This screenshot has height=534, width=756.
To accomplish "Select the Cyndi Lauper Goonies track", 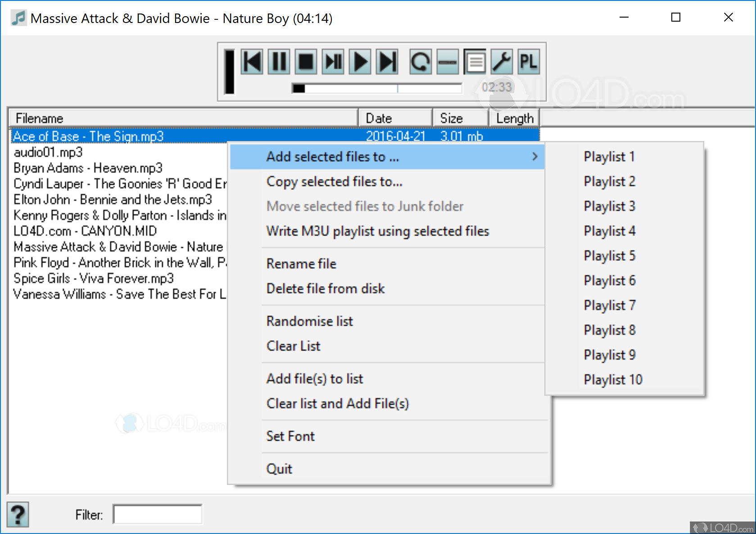I will pos(120,184).
